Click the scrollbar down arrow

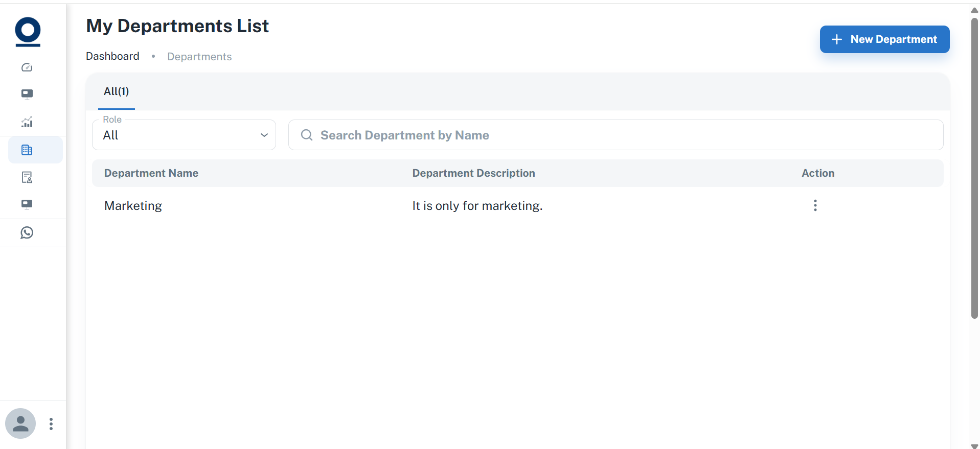click(x=974, y=446)
